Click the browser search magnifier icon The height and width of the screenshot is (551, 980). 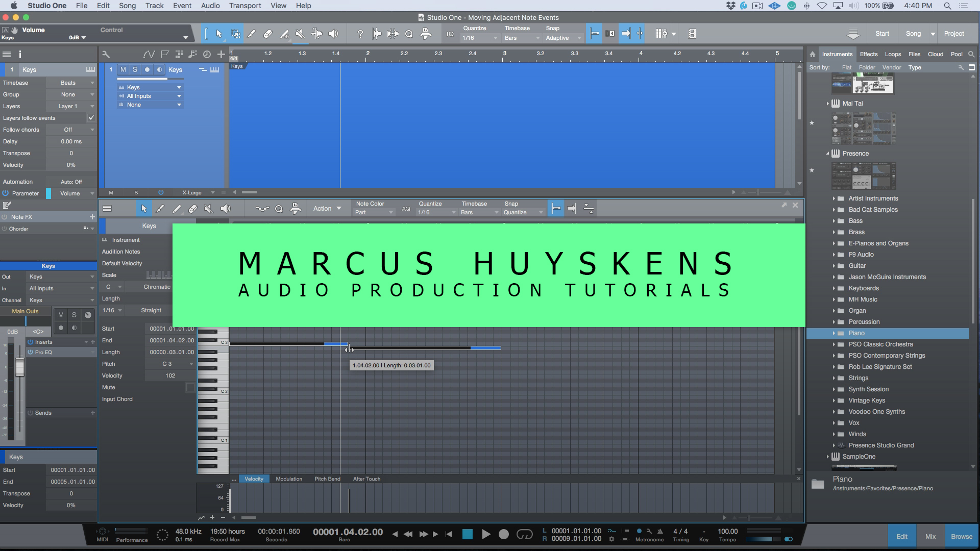coord(971,54)
